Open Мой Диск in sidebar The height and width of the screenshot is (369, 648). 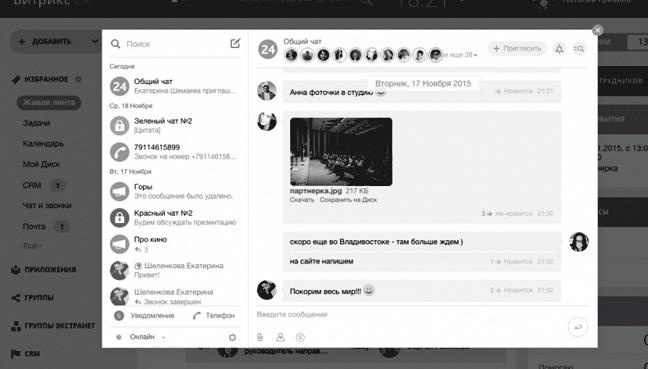[x=41, y=164]
